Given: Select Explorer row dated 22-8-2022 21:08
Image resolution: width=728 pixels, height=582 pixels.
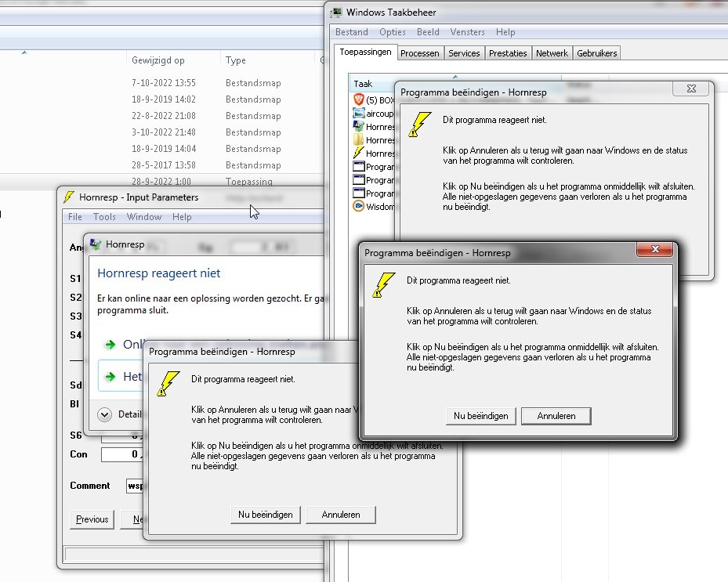Looking at the screenshot, I should [x=161, y=116].
